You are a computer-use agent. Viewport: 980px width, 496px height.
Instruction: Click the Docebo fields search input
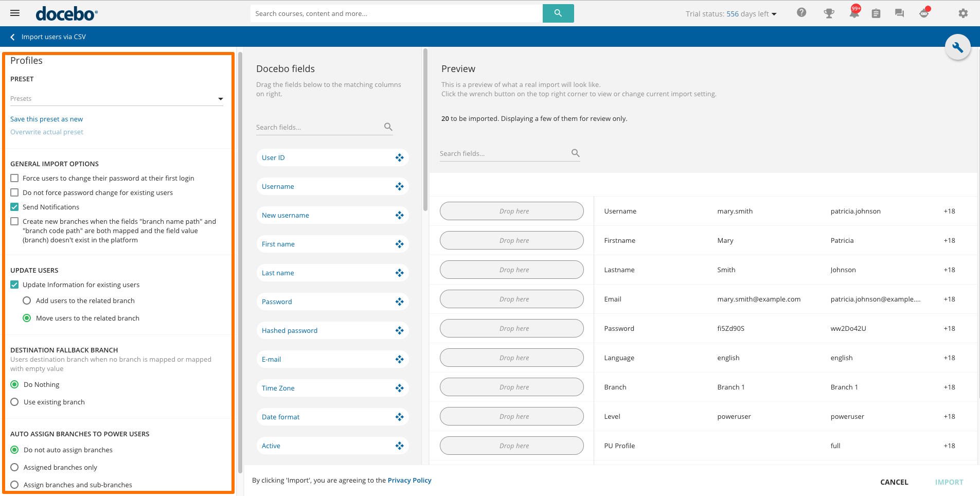[x=319, y=128]
